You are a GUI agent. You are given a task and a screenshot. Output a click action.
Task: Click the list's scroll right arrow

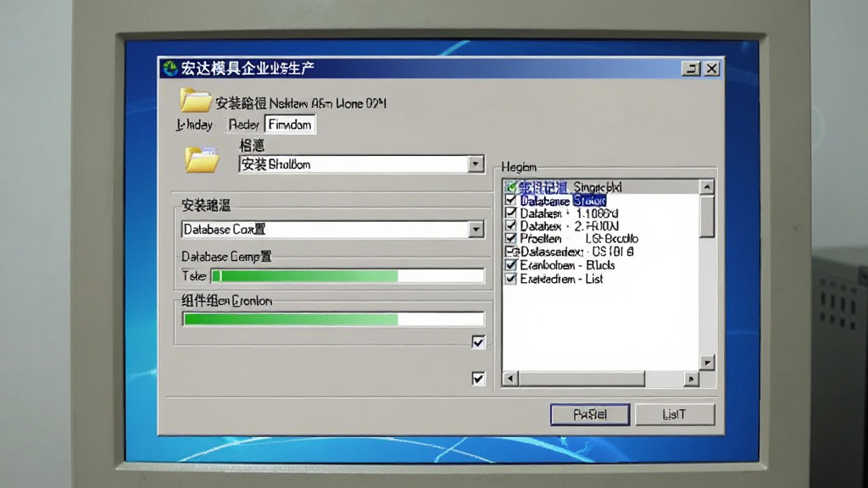point(691,379)
